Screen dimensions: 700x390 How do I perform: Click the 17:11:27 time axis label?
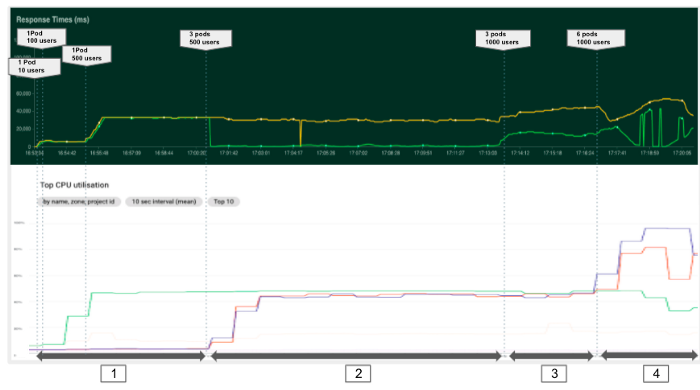pyautogui.click(x=455, y=153)
